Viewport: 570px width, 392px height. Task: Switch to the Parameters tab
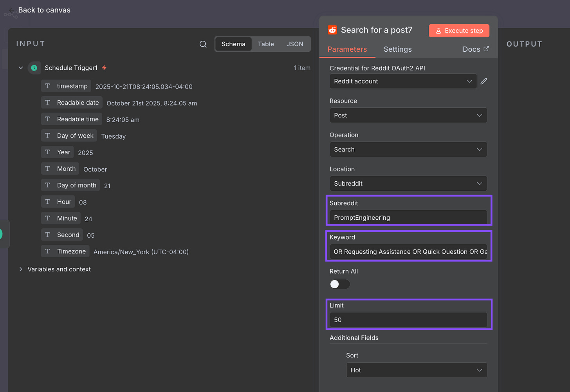[347, 49]
